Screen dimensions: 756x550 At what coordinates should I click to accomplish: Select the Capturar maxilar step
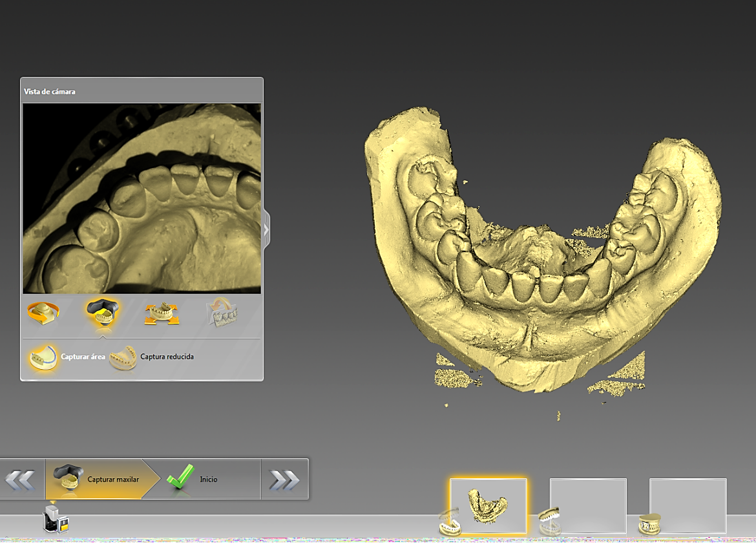tap(96, 479)
